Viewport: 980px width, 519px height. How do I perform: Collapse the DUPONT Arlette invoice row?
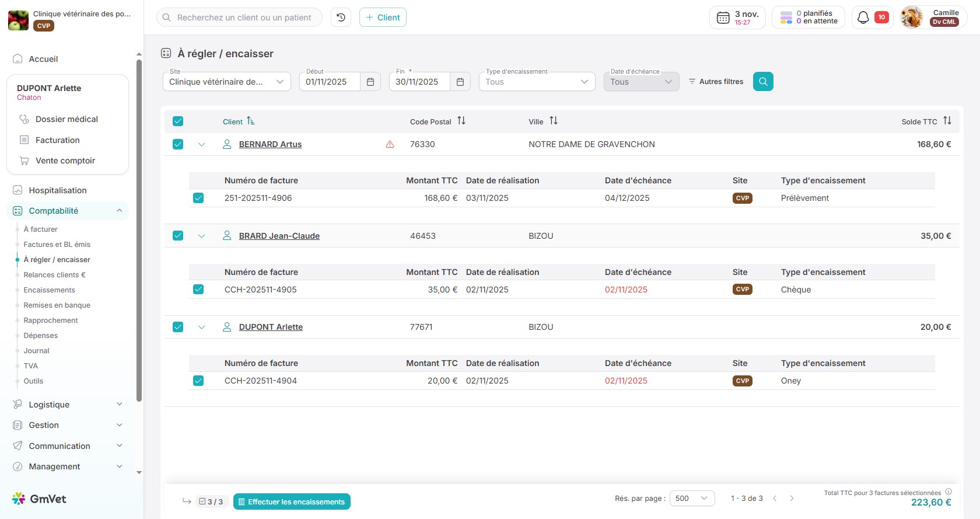coord(202,328)
